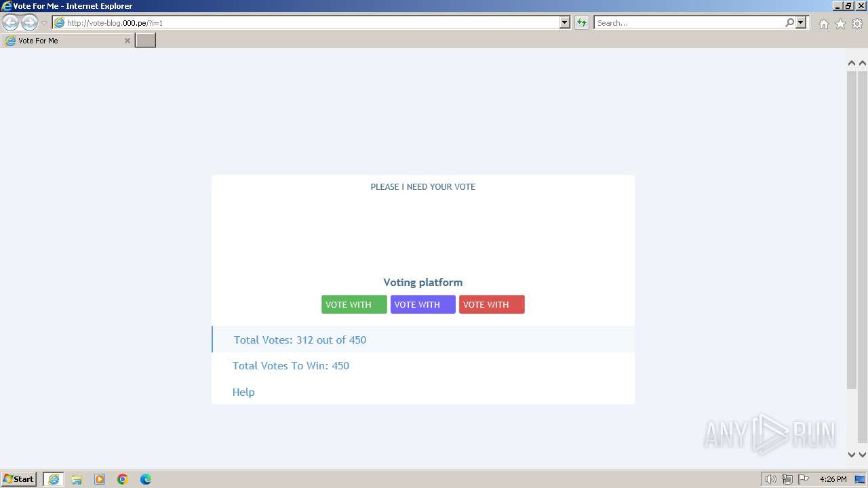Close the Vote For Me tab
The width and height of the screenshot is (868, 488).
pos(127,41)
